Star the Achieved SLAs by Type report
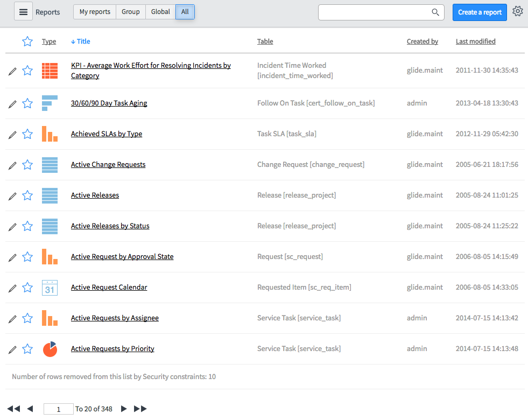Image resolution: width=528 pixels, height=420 pixels. click(x=27, y=134)
